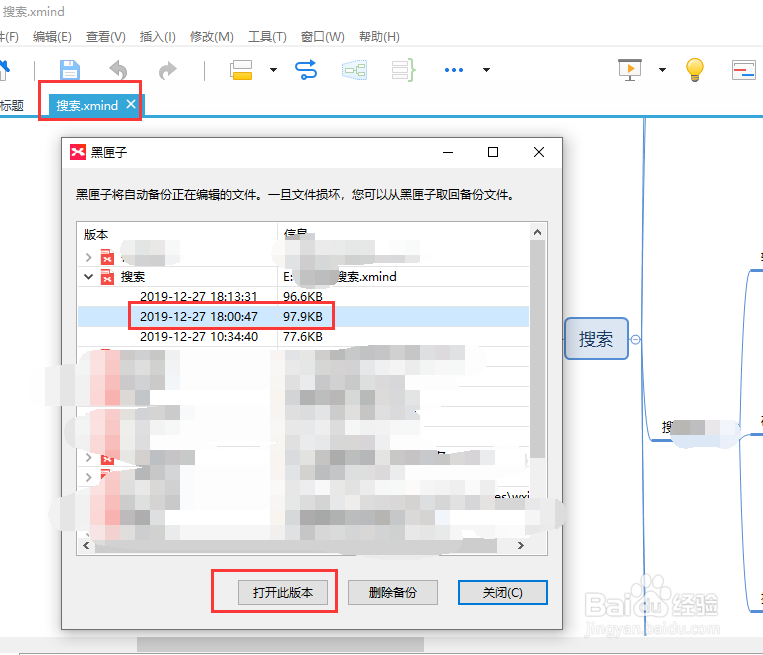
Task: Close the 搜索.xmind tab
Action: [x=131, y=104]
